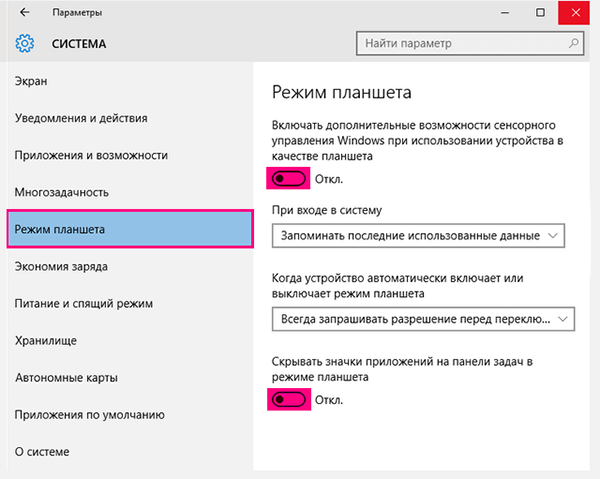This screenshot has width=600, height=479.
Task: Open the Многозадачность section
Action: tap(62, 192)
